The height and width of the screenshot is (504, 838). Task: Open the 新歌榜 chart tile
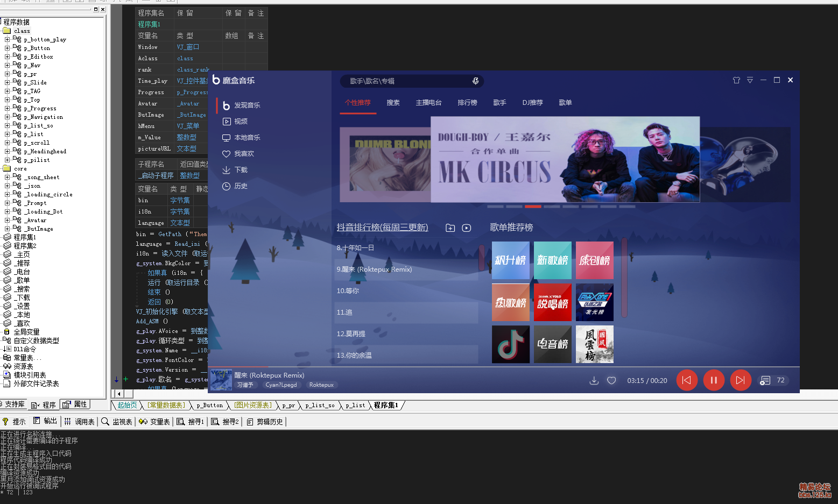(553, 260)
